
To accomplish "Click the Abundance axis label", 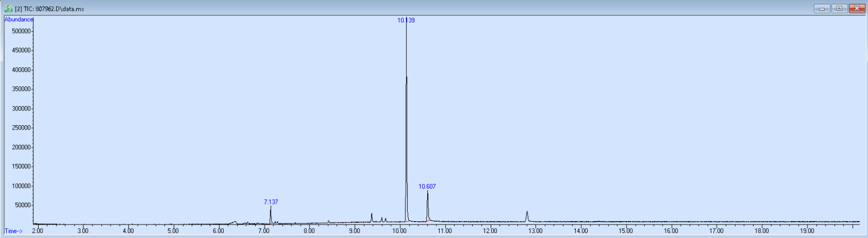I will point(19,19).
